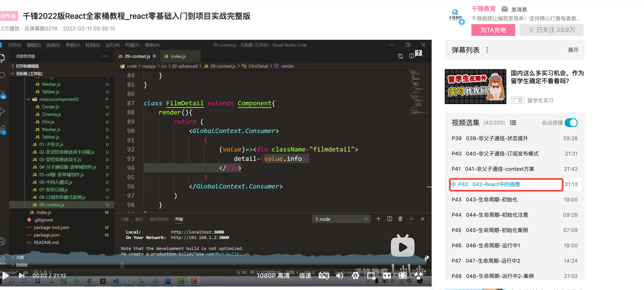The width and height of the screenshot is (644, 290).
Task: Enter fullscreen mode in video player
Action: pos(402,276)
